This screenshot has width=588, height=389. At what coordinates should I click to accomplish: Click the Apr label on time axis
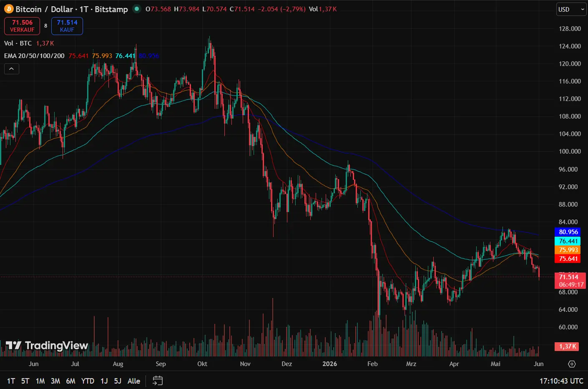454,364
